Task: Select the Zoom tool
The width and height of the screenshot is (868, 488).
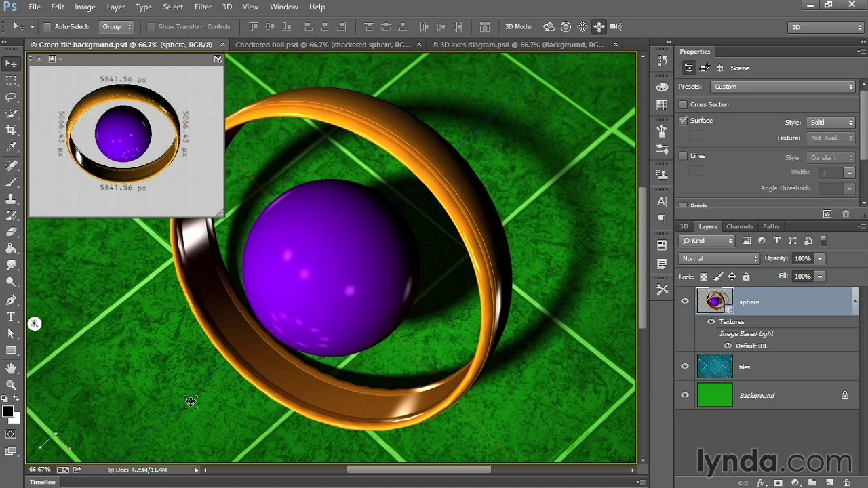Action: [11, 385]
